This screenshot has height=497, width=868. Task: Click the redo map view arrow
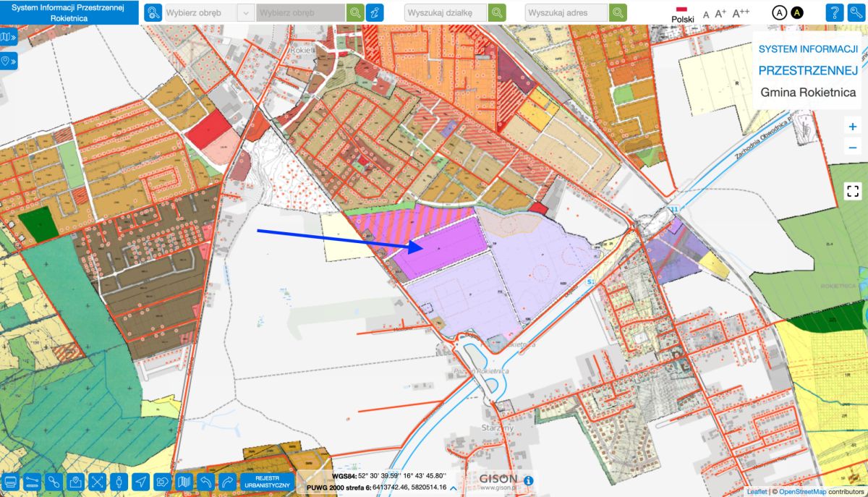tap(228, 482)
